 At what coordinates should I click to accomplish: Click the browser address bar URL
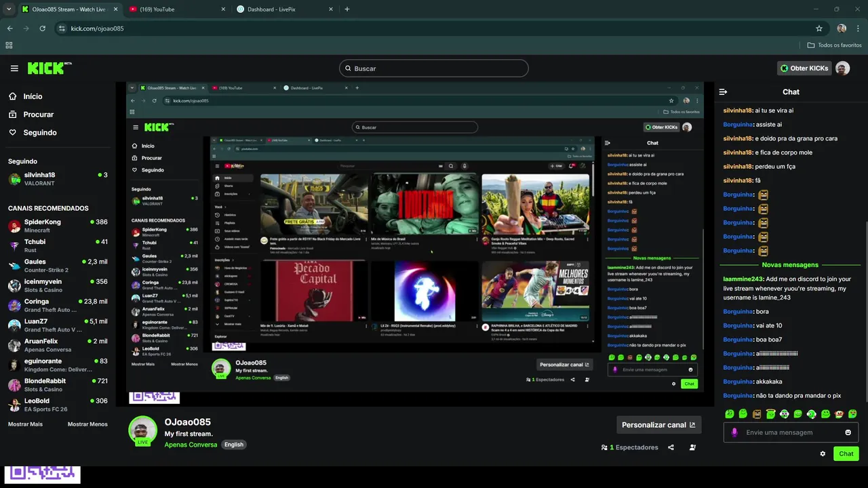(x=98, y=28)
